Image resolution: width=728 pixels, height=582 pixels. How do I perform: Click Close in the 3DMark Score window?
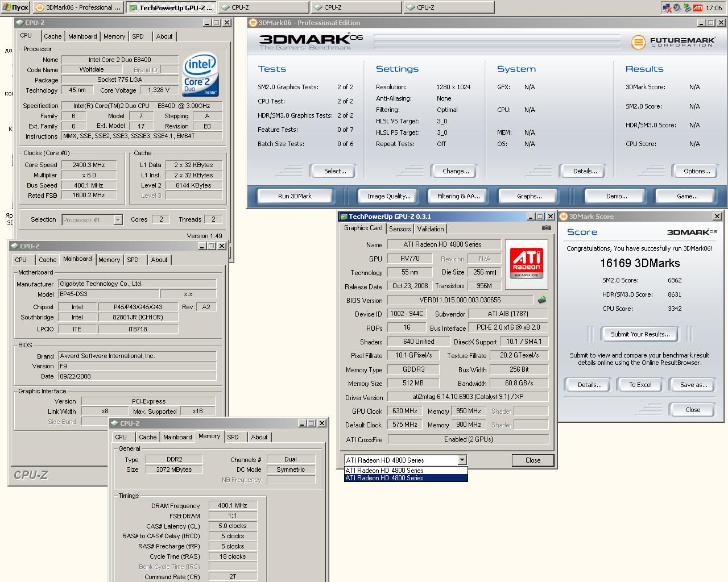coord(693,410)
